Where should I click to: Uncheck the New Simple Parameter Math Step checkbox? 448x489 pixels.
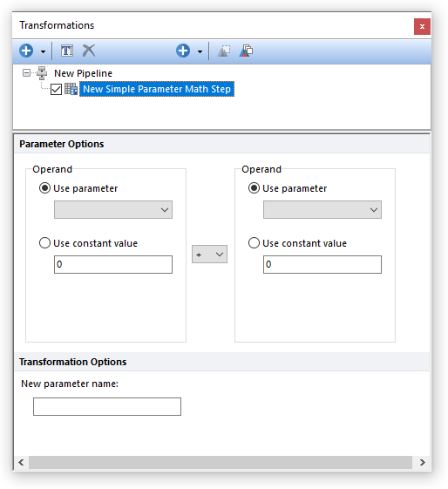coord(56,89)
